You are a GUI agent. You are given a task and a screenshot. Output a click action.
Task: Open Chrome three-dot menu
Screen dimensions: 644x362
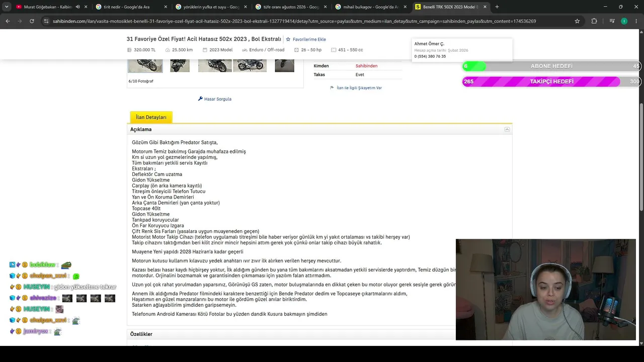coord(636,21)
